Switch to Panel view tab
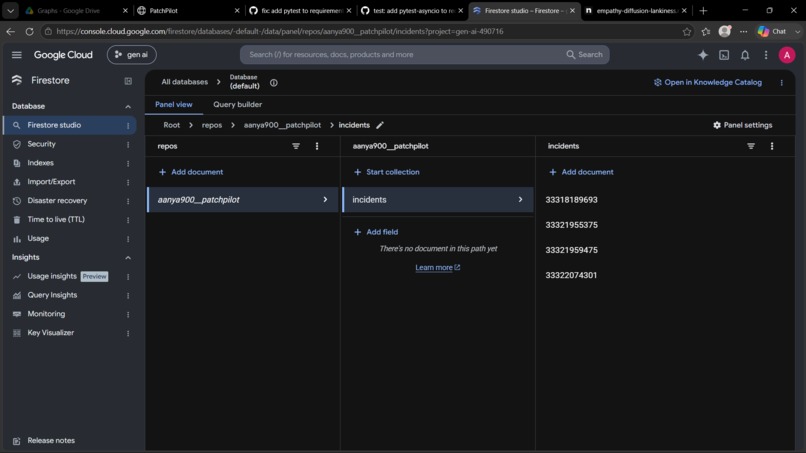The width and height of the screenshot is (806, 453). tap(174, 104)
